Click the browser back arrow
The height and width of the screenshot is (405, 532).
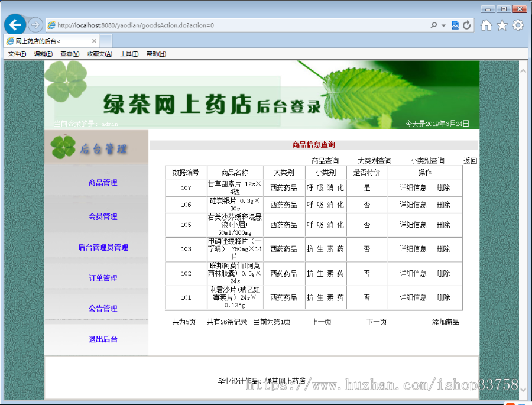(x=14, y=24)
